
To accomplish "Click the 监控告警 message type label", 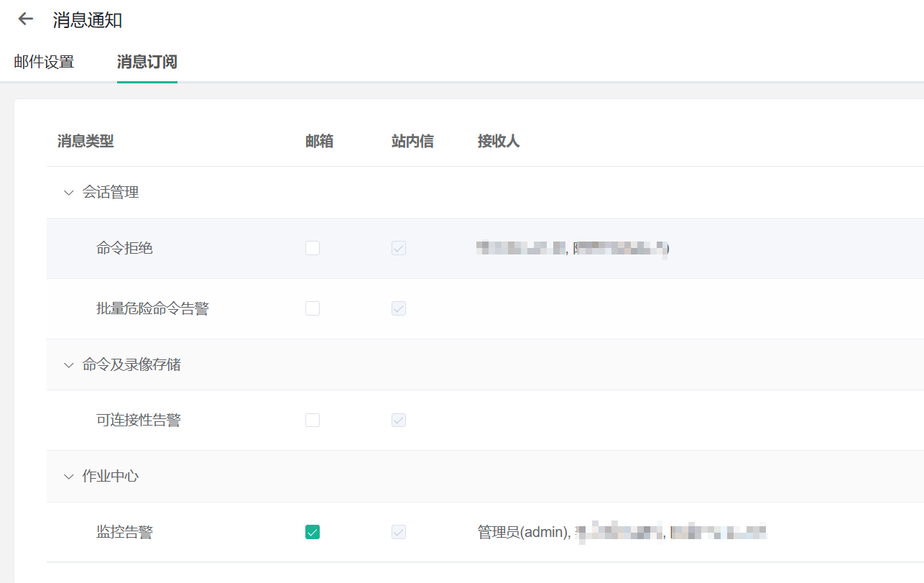I will pos(124,532).
